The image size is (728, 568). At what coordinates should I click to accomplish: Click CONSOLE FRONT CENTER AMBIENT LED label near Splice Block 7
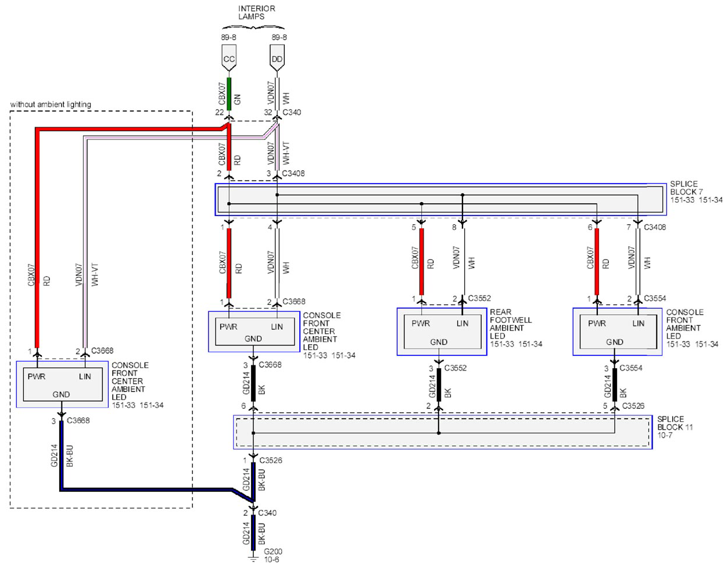(321, 331)
